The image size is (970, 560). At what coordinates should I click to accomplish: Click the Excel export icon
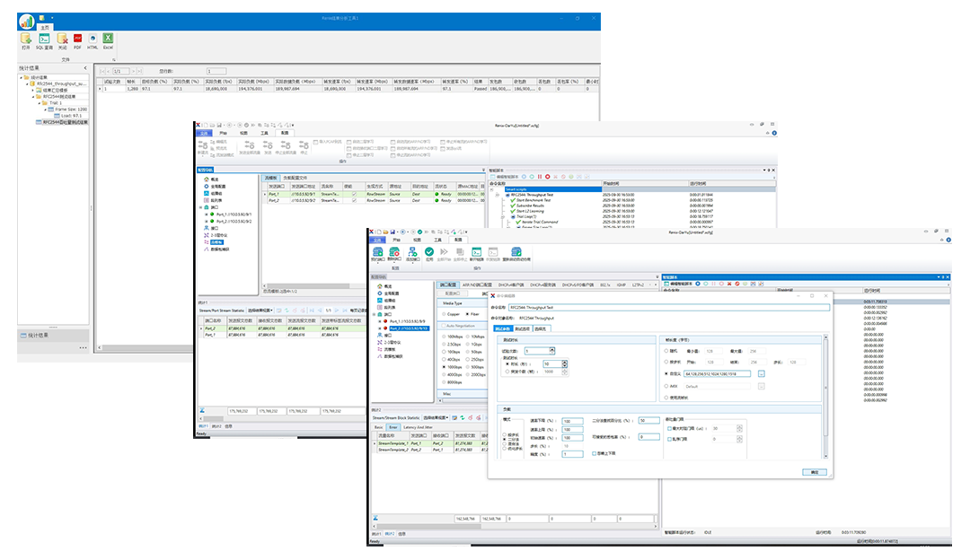click(x=108, y=40)
